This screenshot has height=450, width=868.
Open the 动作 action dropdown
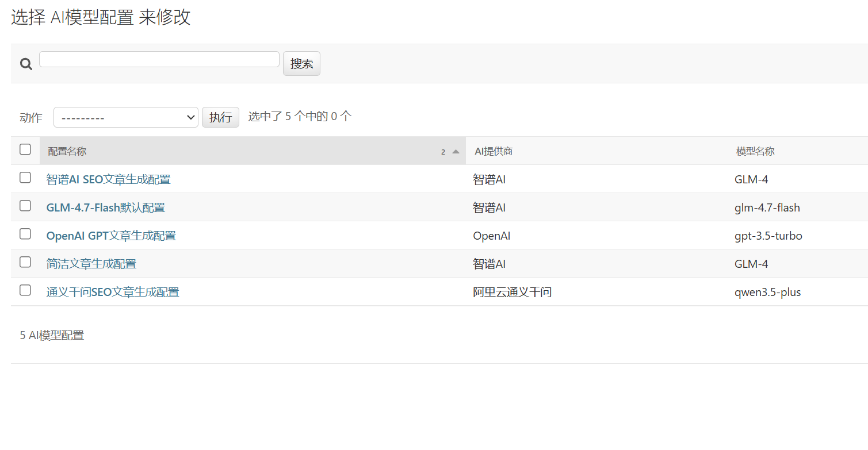click(x=126, y=117)
